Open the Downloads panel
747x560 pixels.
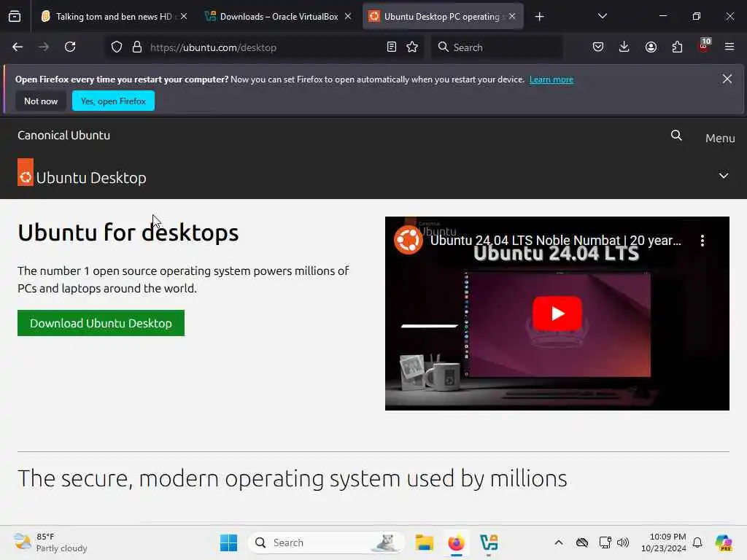(x=624, y=47)
